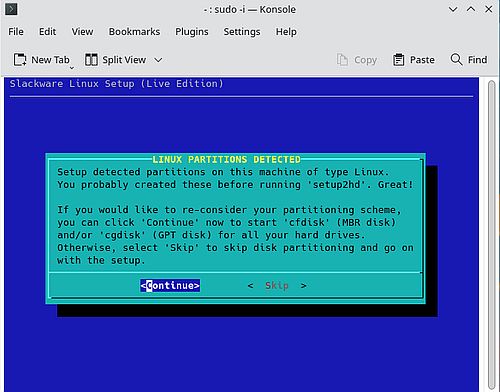The image size is (500, 392).
Task: Click the Paste toolbar button
Action: tap(414, 60)
